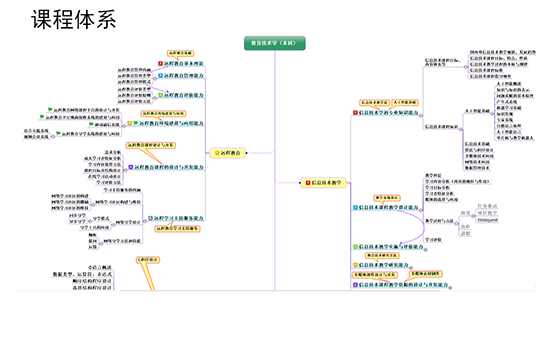Select the 远程教育 main topic

(227, 153)
